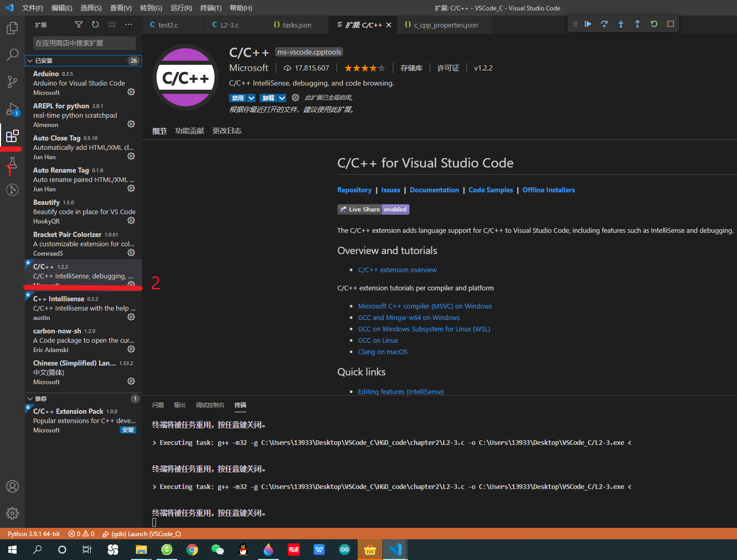Viewport: 737px width, 560px height.
Task: Collapse the recommended extensions section
Action: pyautogui.click(x=31, y=399)
